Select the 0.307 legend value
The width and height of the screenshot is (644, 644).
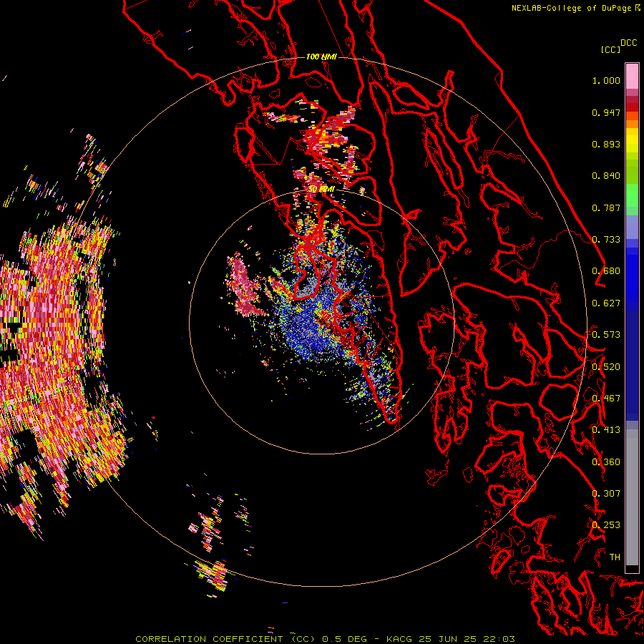click(606, 494)
